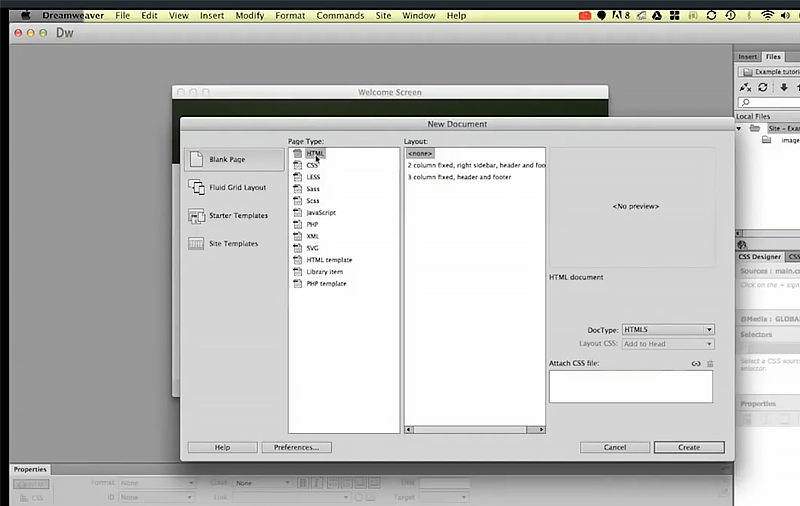Pick HTML template page type

pyautogui.click(x=329, y=260)
